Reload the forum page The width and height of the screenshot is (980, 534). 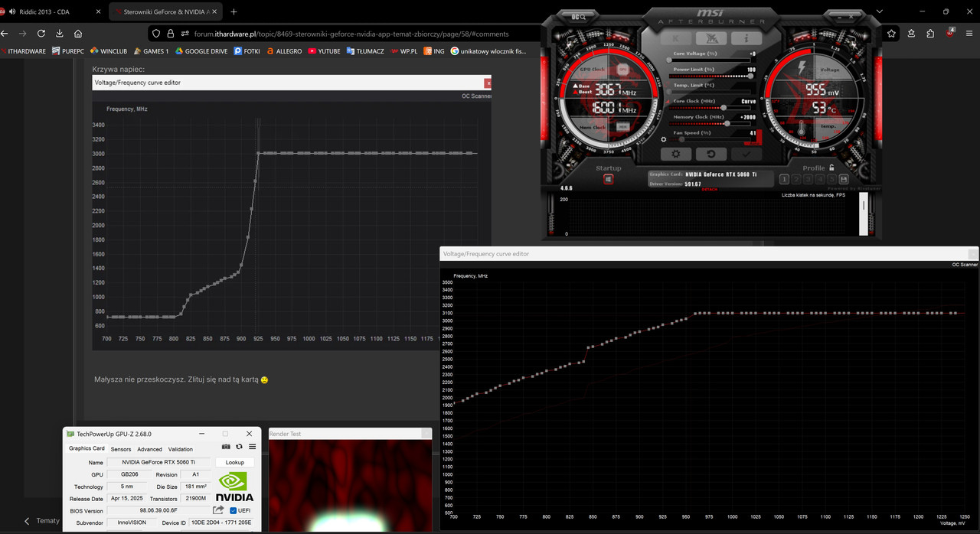point(41,34)
